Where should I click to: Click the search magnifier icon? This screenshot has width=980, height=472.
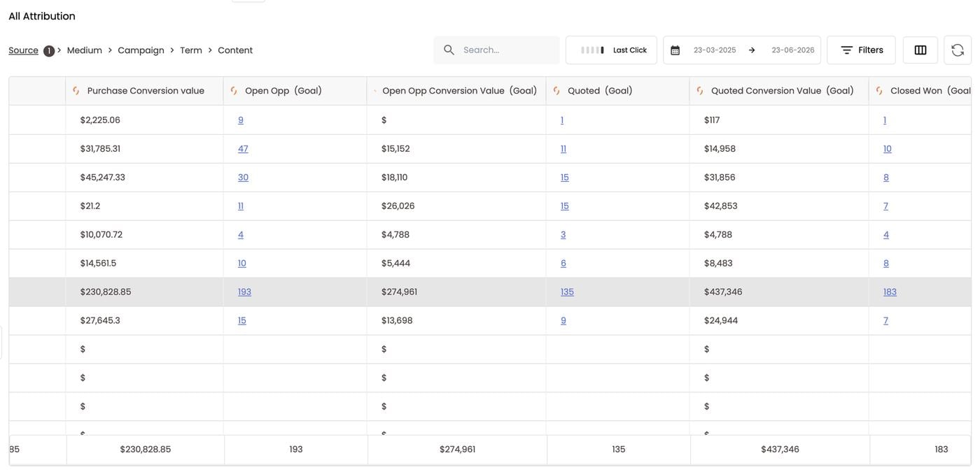point(449,50)
